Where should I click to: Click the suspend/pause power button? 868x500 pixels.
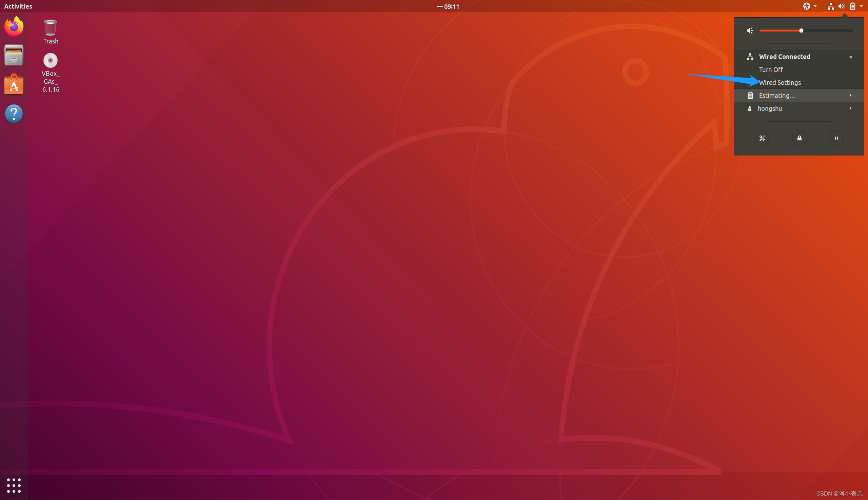[x=836, y=138]
